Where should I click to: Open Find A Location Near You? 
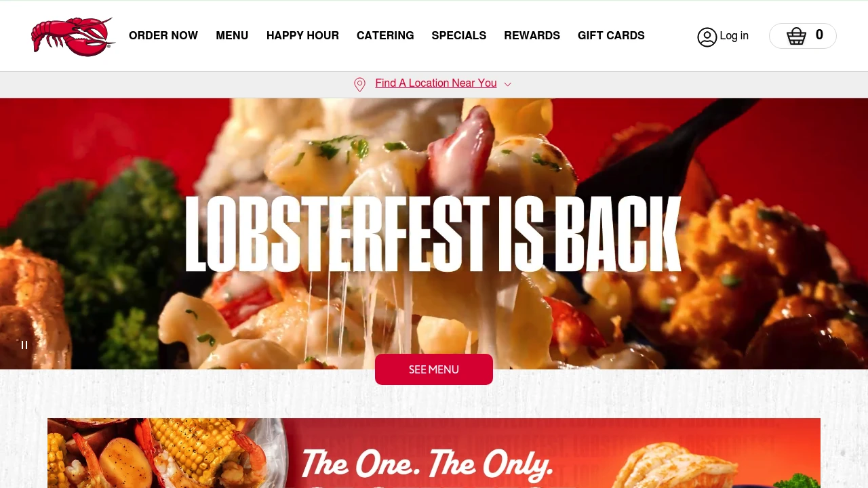point(436,83)
